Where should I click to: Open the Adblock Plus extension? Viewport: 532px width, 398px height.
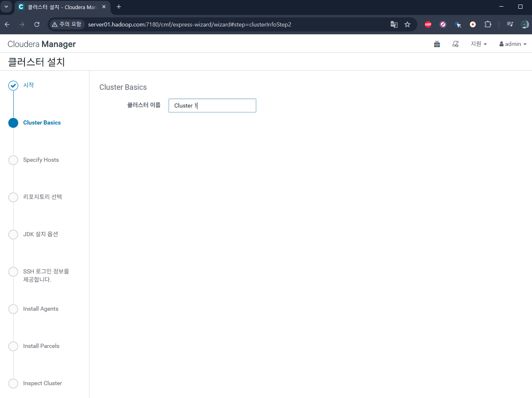coord(428,24)
